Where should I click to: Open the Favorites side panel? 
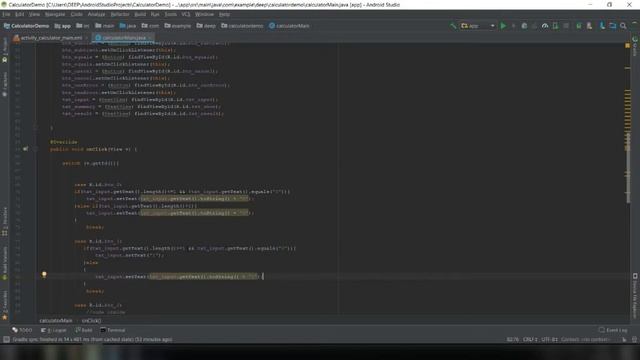[5, 305]
